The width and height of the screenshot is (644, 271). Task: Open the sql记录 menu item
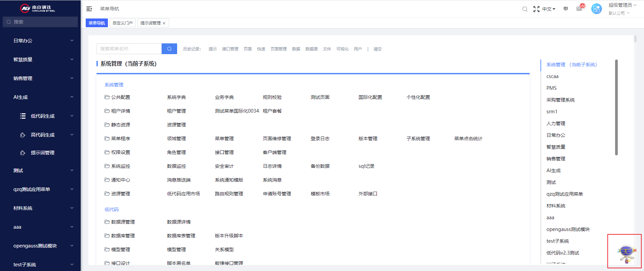[x=366, y=166]
